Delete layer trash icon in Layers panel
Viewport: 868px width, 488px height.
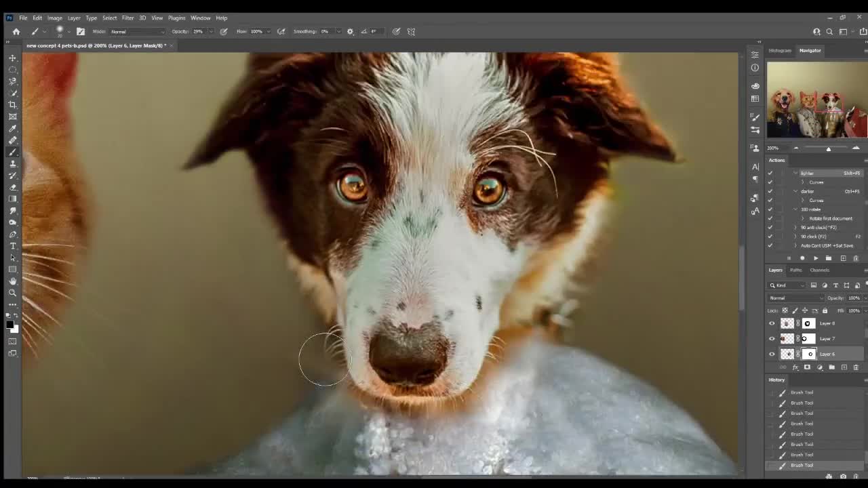(x=856, y=367)
